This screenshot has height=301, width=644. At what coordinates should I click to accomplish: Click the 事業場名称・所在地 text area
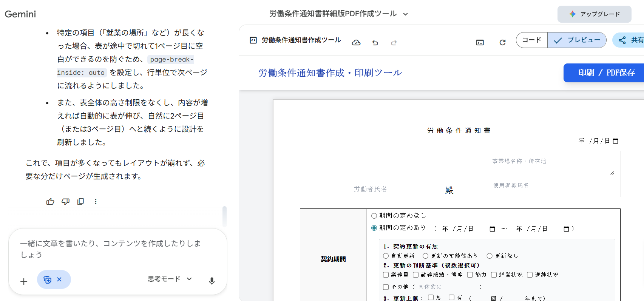[553, 165]
